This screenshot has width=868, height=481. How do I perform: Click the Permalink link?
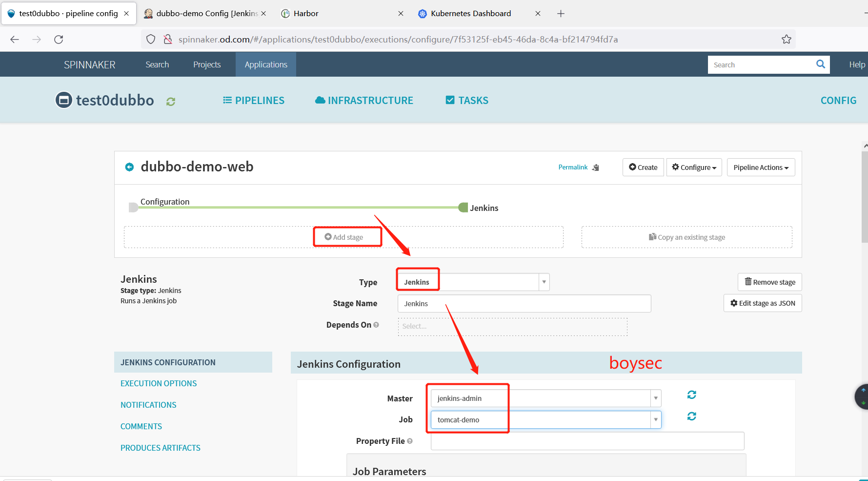point(573,167)
